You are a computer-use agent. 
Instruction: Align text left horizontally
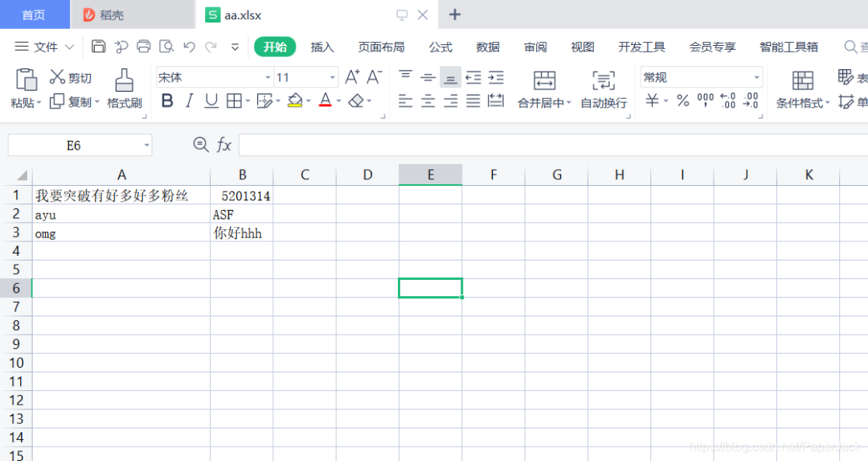[x=405, y=101]
